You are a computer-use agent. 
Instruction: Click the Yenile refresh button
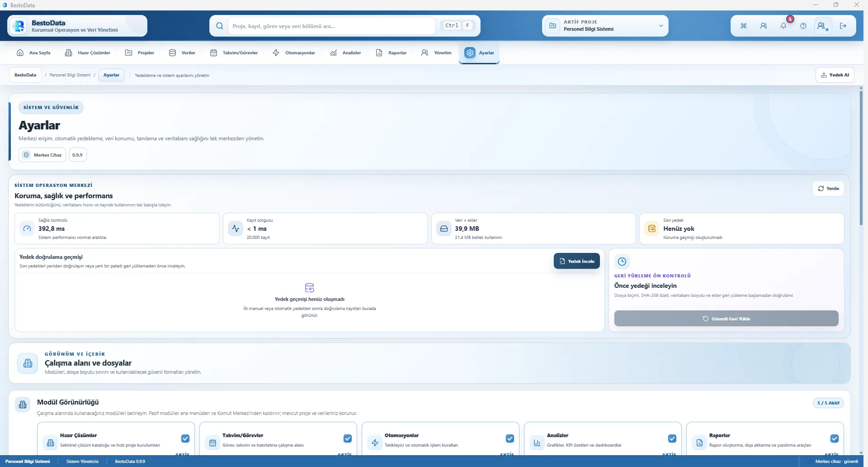[828, 189]
